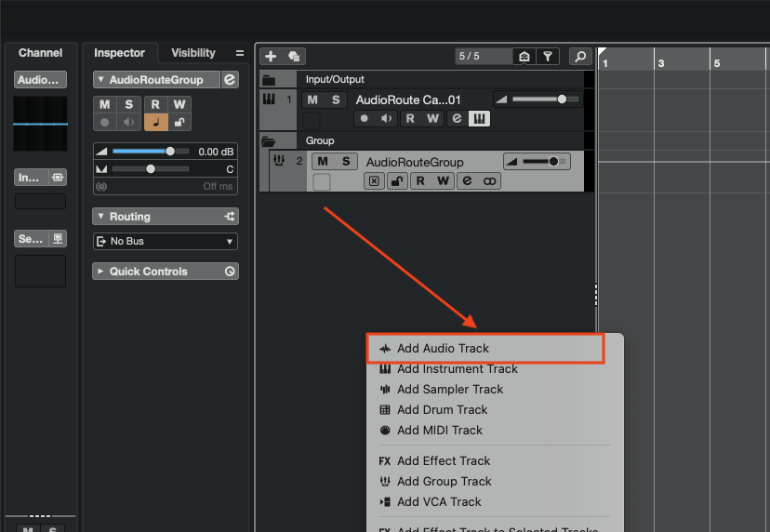Adjust the Inspector pan slider set to C
770x532 pixels.
coord(151,169)
